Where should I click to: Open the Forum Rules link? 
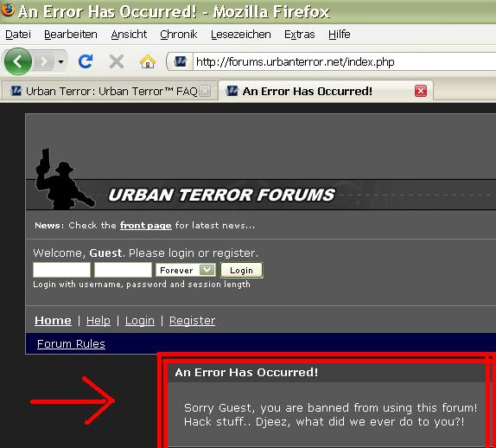pyautogui.click(x=71, y=344)
